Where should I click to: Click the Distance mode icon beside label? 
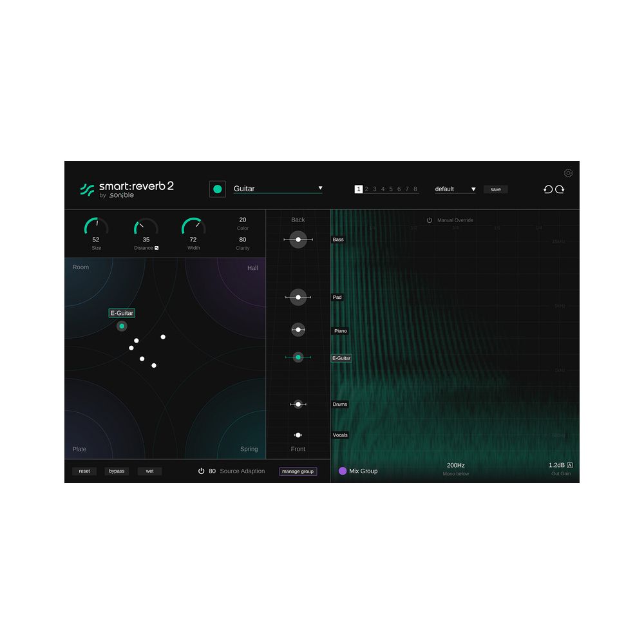pos(156,248)
